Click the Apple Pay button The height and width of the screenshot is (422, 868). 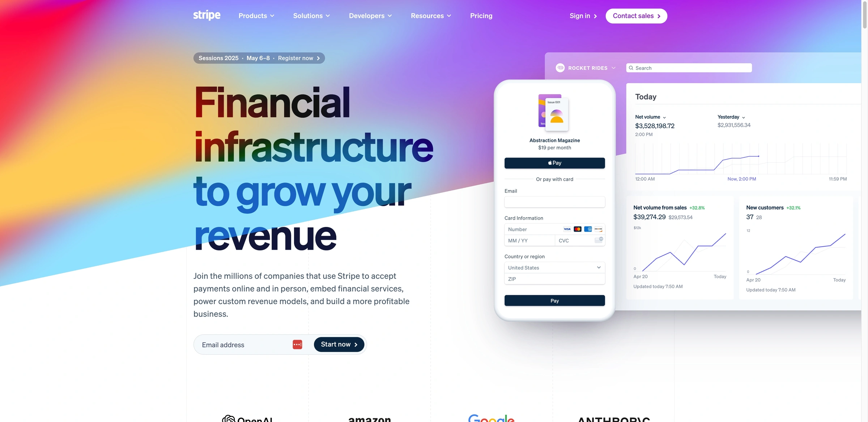554,163
